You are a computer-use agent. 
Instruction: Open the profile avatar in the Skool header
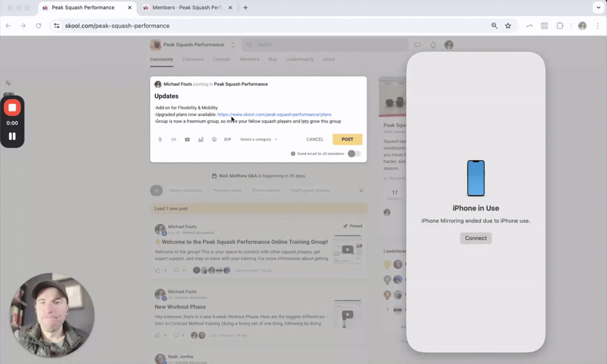pos(449,45)
